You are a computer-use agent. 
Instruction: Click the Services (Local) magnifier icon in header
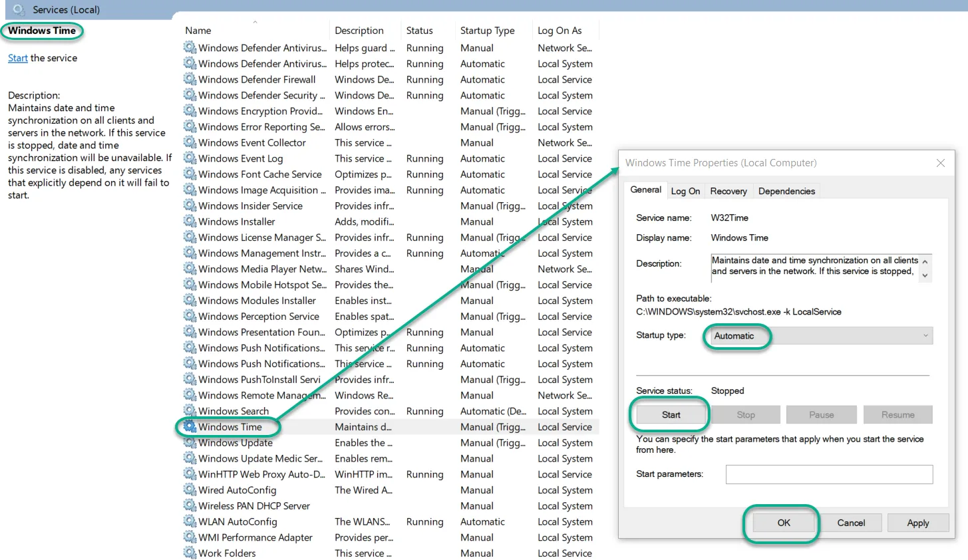(x=19, y=9)
